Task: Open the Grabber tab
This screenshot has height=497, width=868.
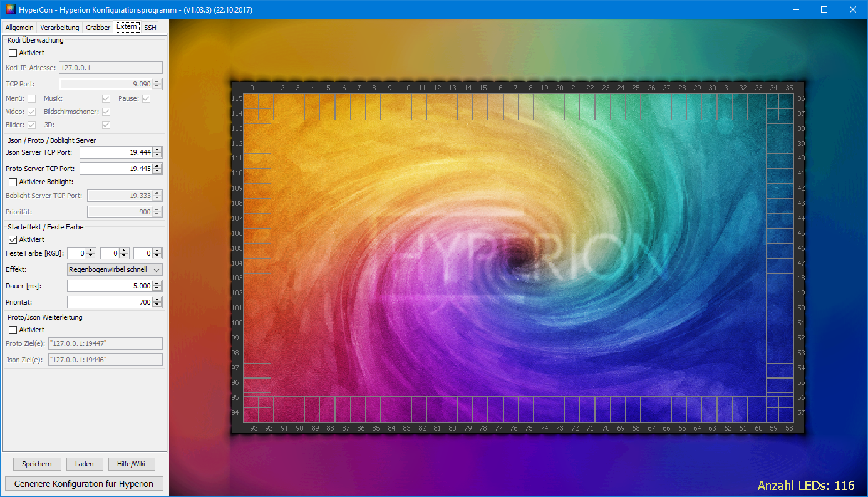Action: click(98, 28)
